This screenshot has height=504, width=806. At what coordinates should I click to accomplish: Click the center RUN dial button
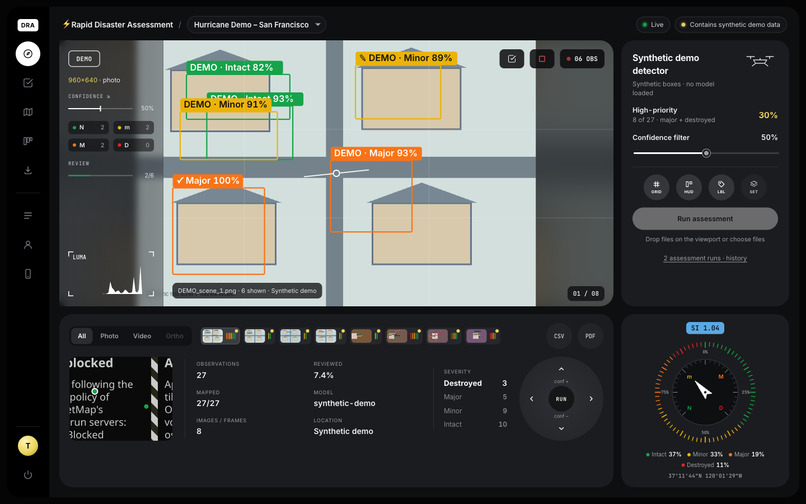[x=561, y=399]
